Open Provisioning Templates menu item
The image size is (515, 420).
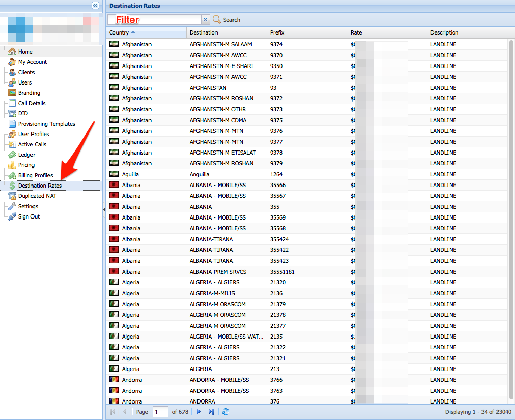tap(46, 124)
